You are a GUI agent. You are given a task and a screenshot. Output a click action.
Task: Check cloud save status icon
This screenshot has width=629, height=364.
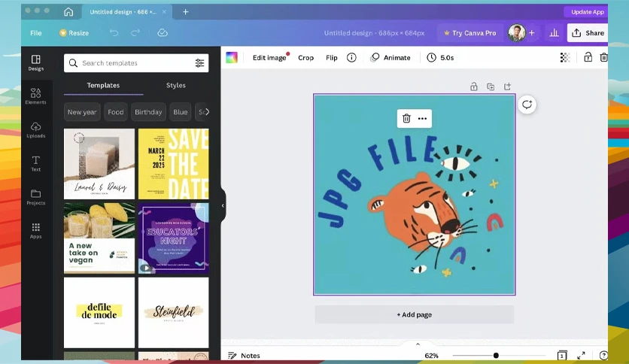163,33
